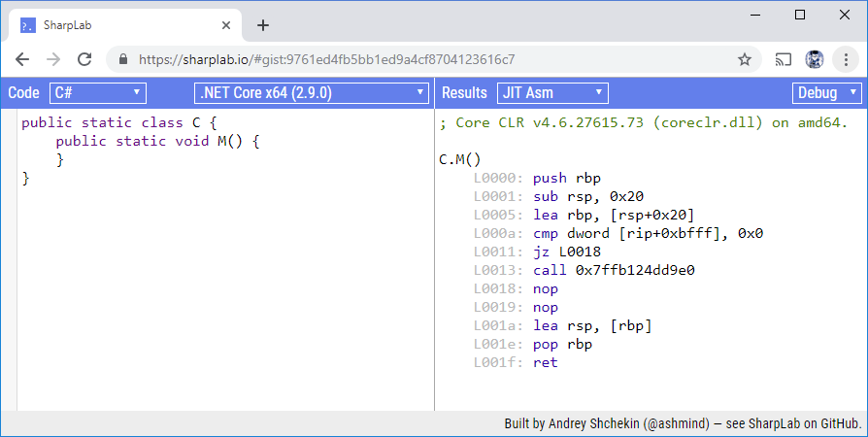The width and height of the screenshot is (868, 437).
Task: Click the Core CLR version comment line
Action: pyautogui.click(x=644, y=122)
